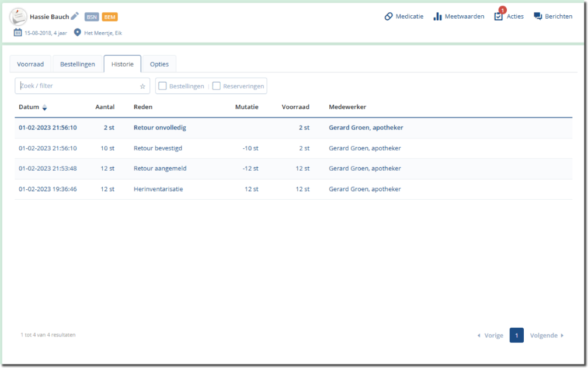The width and height of the screenshot is (588, 368).
Task: Open Medicatie via the pill icon
Action: tap(389, 16)
